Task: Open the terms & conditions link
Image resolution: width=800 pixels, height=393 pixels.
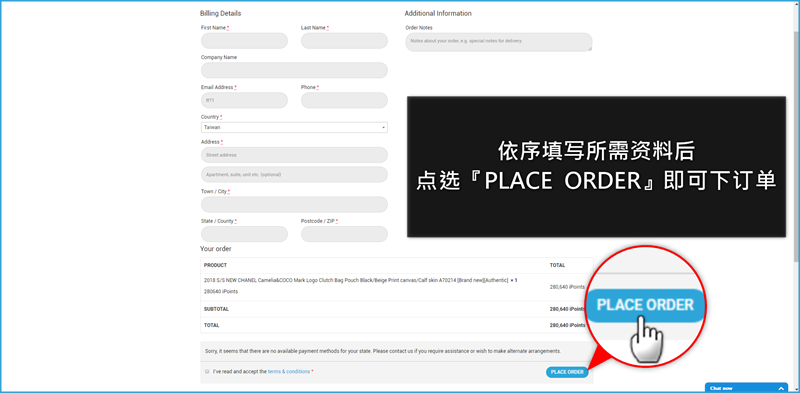Action: pyautogui.click(x=289, y=372)
